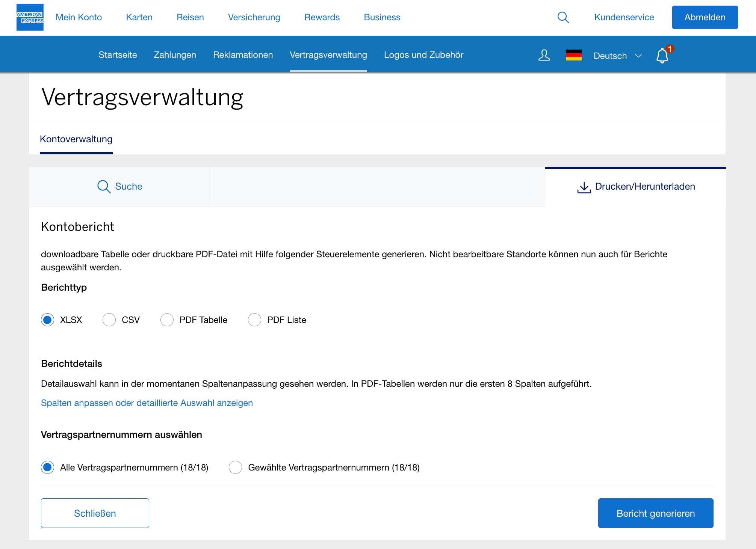Open Spalten anpassen oder detaillierte Auswahl anzeigen
This screenshot has width=756, height=549.
click(x=147, y=403)
